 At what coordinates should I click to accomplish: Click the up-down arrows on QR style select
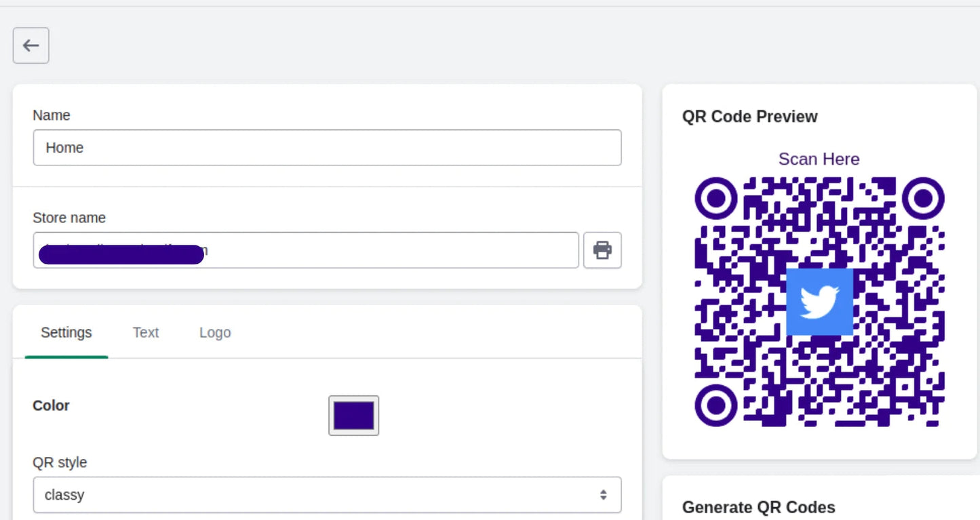603,495
